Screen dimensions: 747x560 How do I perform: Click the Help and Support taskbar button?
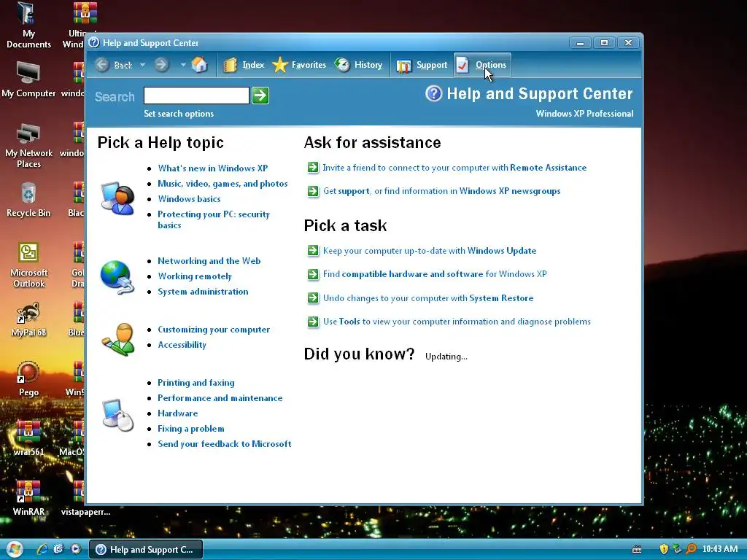tap(146, 550)
